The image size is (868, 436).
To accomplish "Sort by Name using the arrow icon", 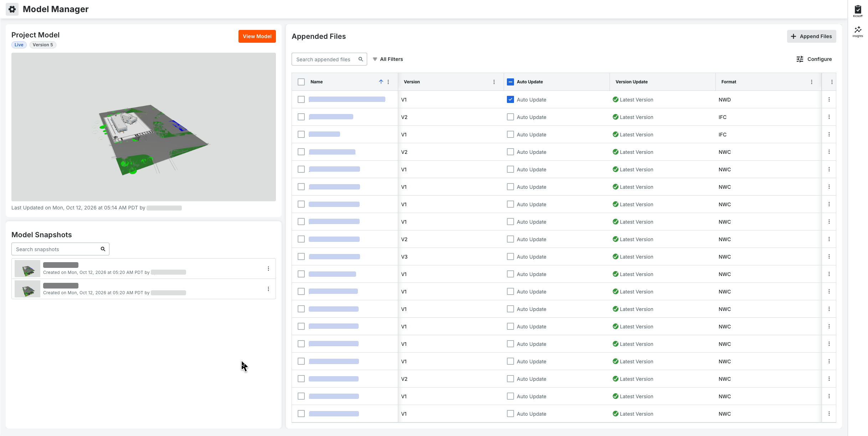I will 381,82.
